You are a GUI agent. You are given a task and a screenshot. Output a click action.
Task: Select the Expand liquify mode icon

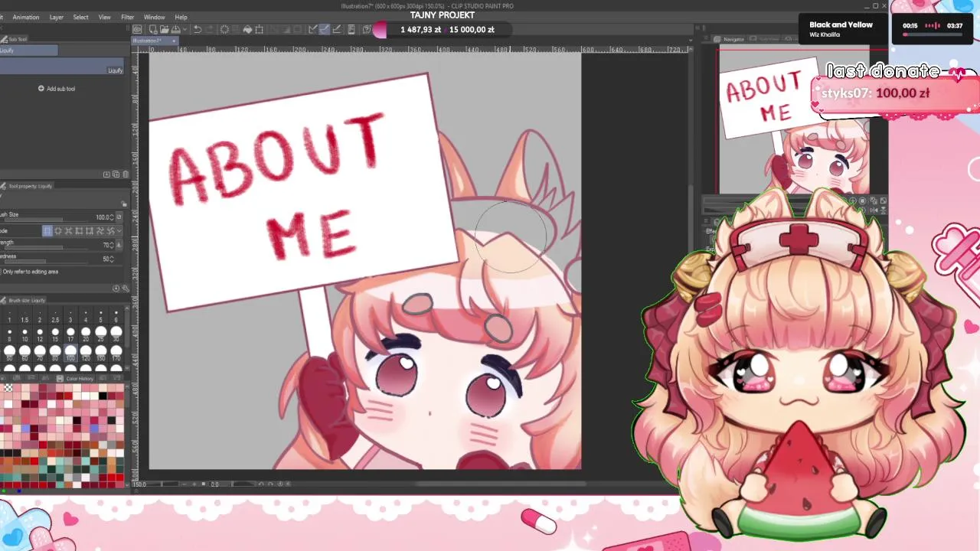tap(58, 230)
